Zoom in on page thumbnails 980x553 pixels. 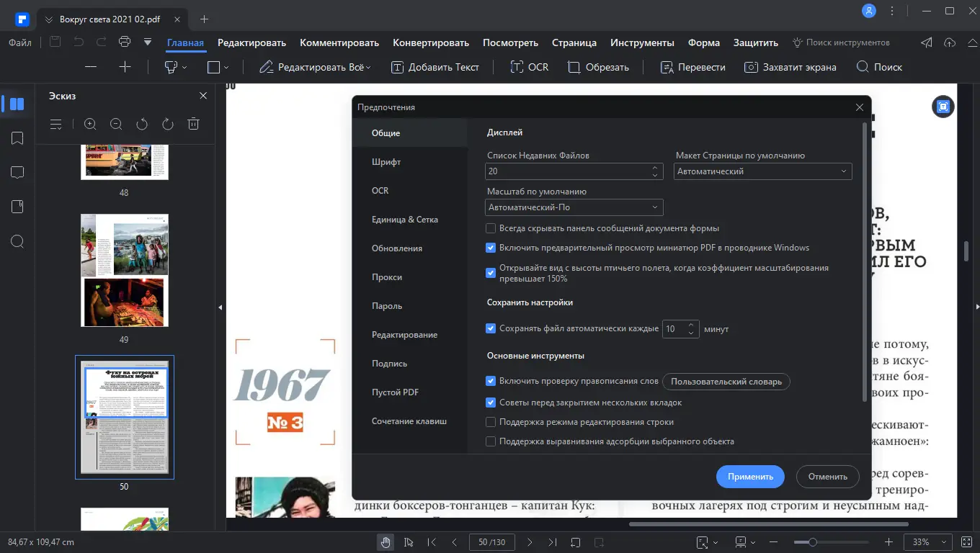(90, 123)
